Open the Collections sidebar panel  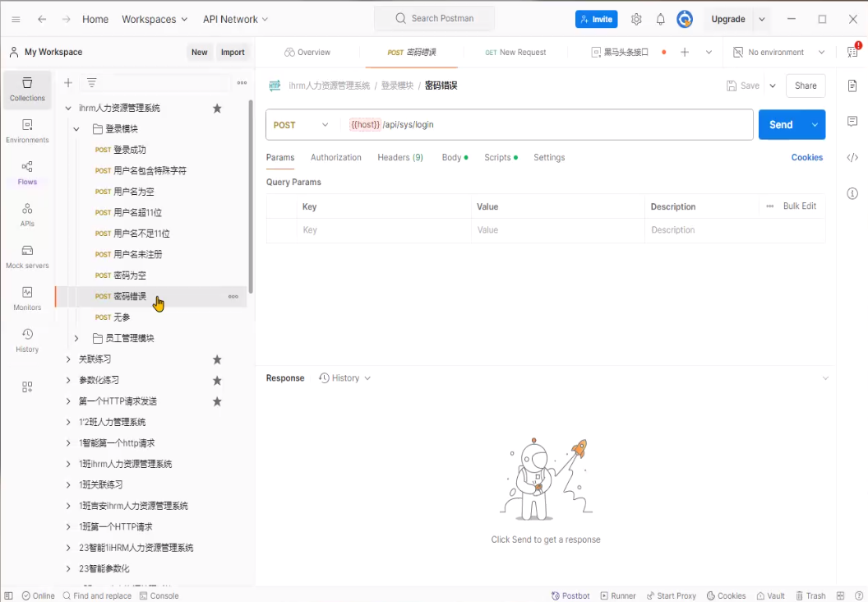[x=27, y=89]
